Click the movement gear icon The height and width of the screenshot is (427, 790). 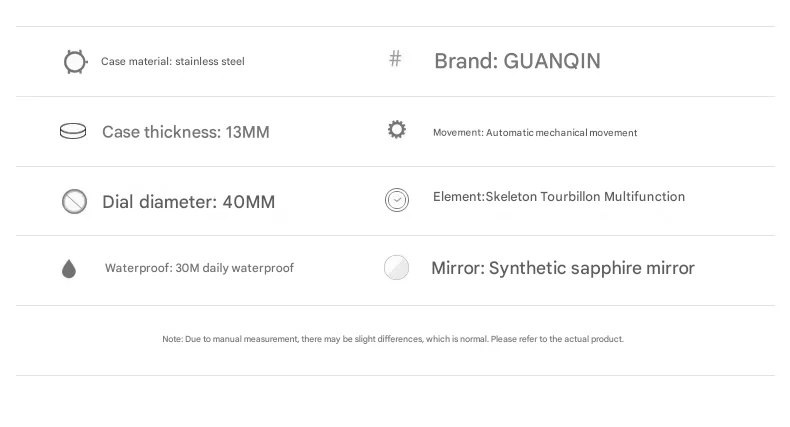[397, 130]
